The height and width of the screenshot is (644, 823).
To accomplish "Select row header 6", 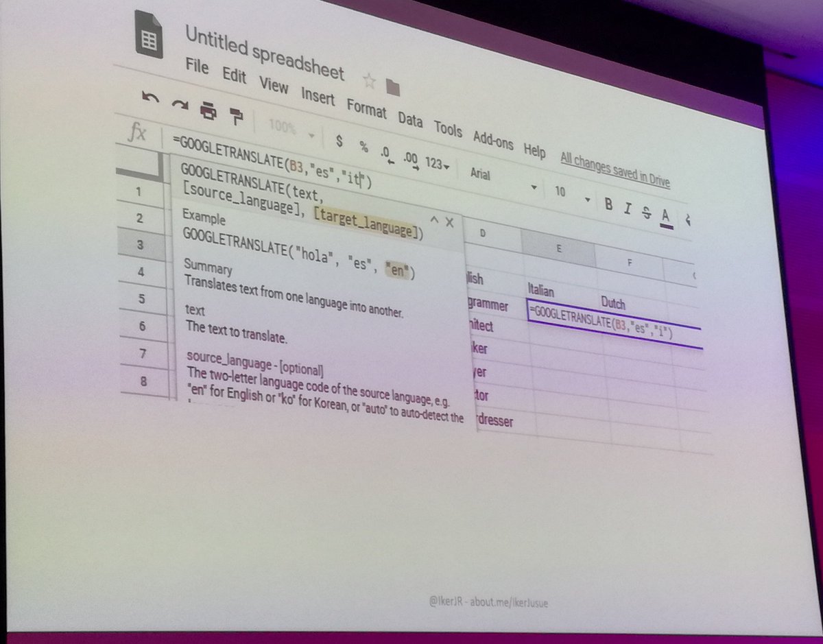I will (x=143, y=326).
